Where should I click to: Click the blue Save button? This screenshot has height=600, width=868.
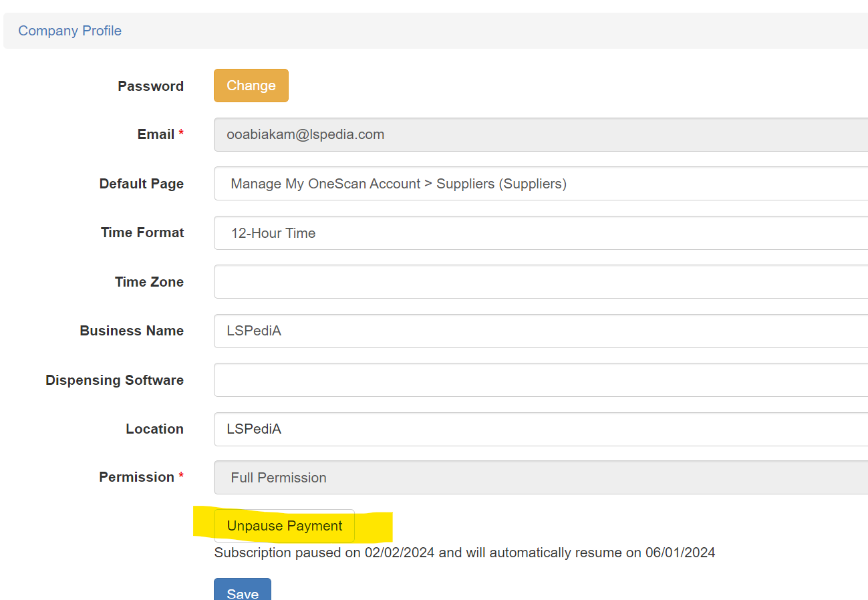point(243,589)
